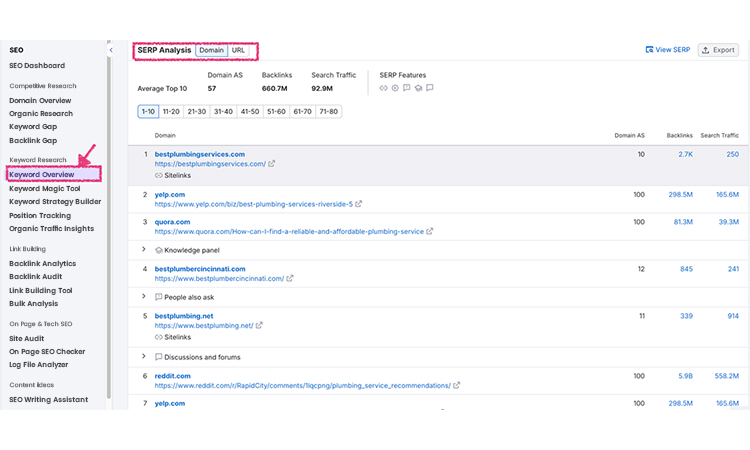Click backlinks value 81.3M for quora

(683, 222)
